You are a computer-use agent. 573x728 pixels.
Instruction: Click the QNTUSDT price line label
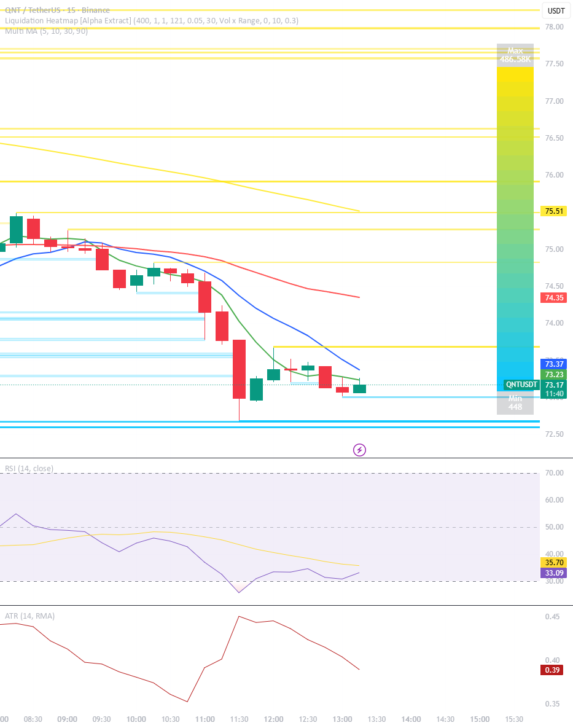(x=521, y=385)
